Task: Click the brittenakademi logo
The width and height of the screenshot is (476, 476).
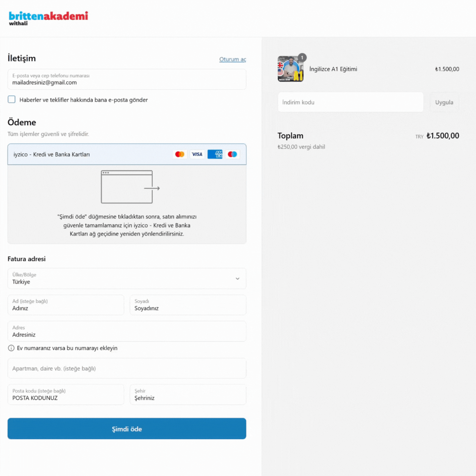Action: (48, 18)
